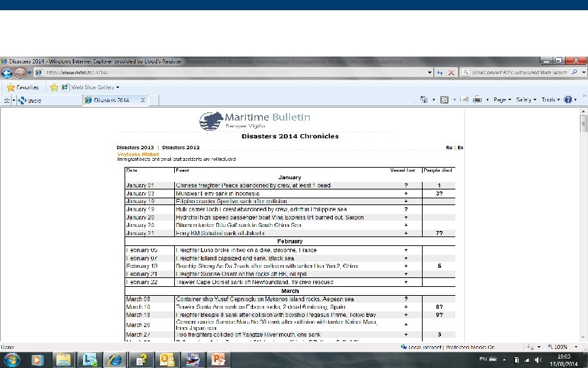Click the Quick Tabs icon
The image size is (588, 368).
6,100
